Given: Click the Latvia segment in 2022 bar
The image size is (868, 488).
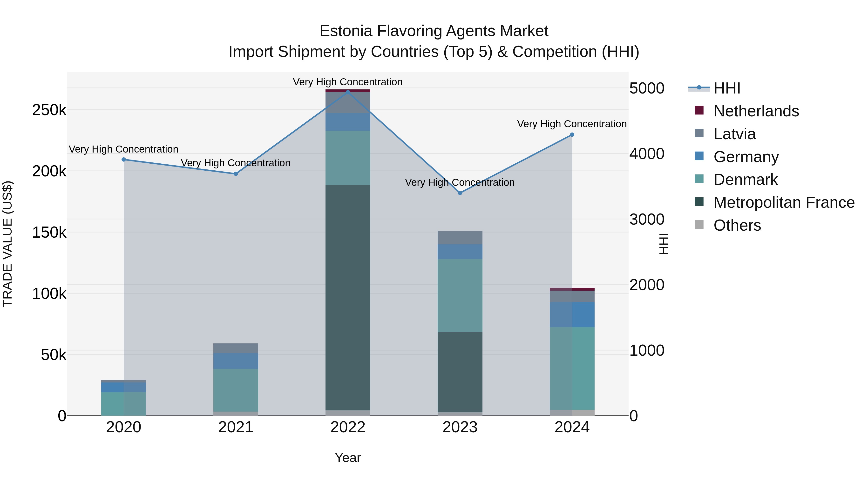Looking at the screenshot, I should pos(348,103).
